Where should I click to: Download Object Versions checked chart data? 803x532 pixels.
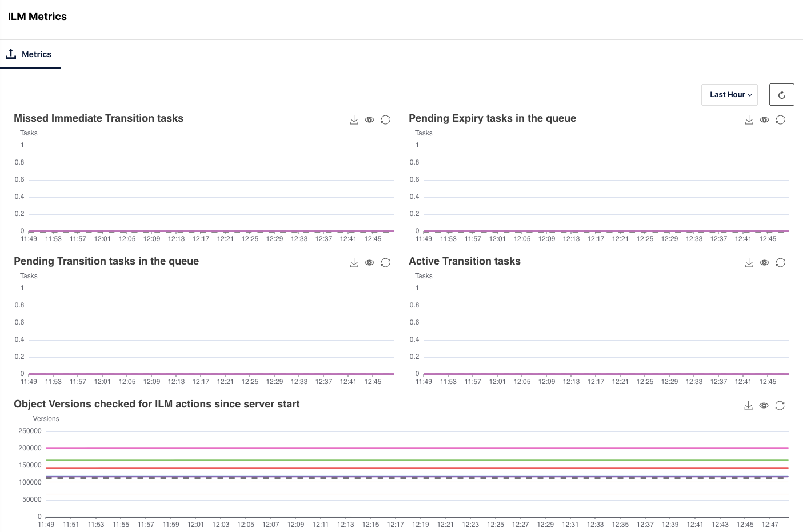748,406
